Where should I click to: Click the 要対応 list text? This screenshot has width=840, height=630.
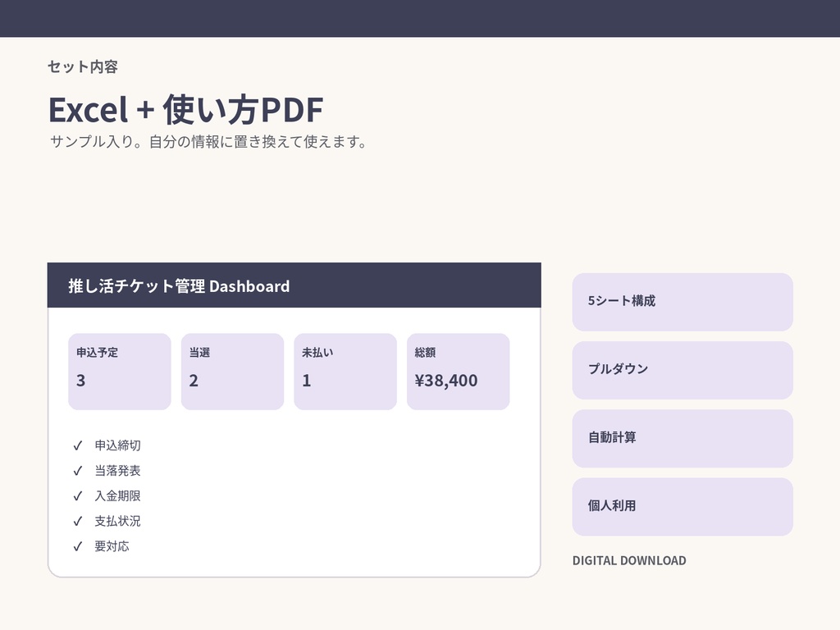(x=112, y=546)
